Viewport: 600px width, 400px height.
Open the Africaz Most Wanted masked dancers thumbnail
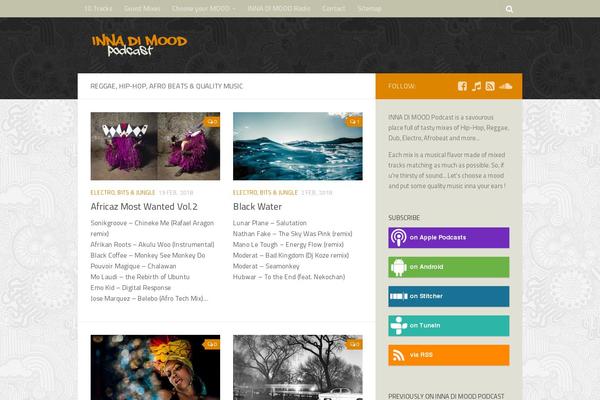coord(155,146)
